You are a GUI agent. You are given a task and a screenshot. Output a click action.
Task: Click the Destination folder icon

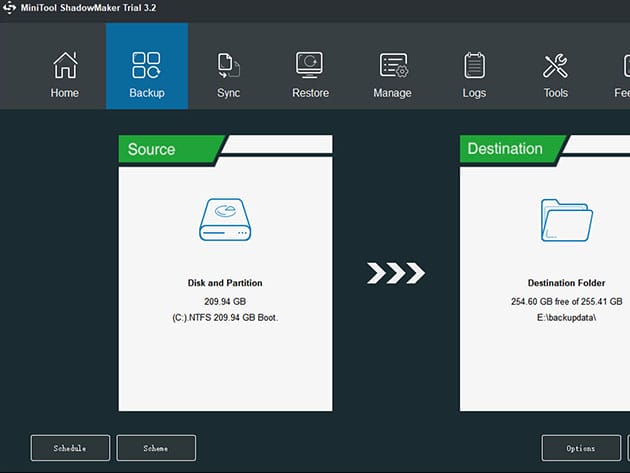click(x=566, y=219)
